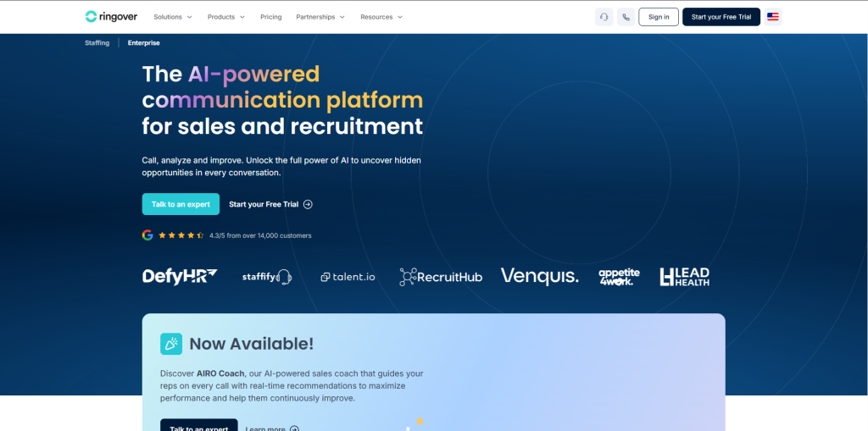Click the teal Talk to an expert button

181,204
